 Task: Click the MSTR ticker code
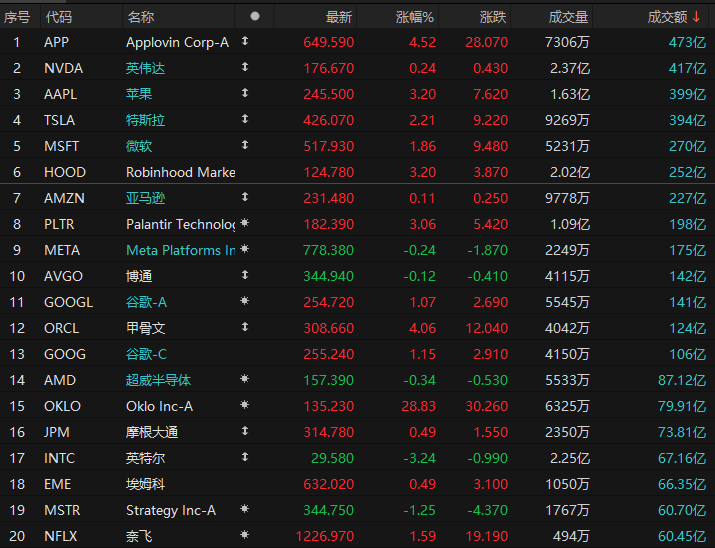[x=62, y=510]
